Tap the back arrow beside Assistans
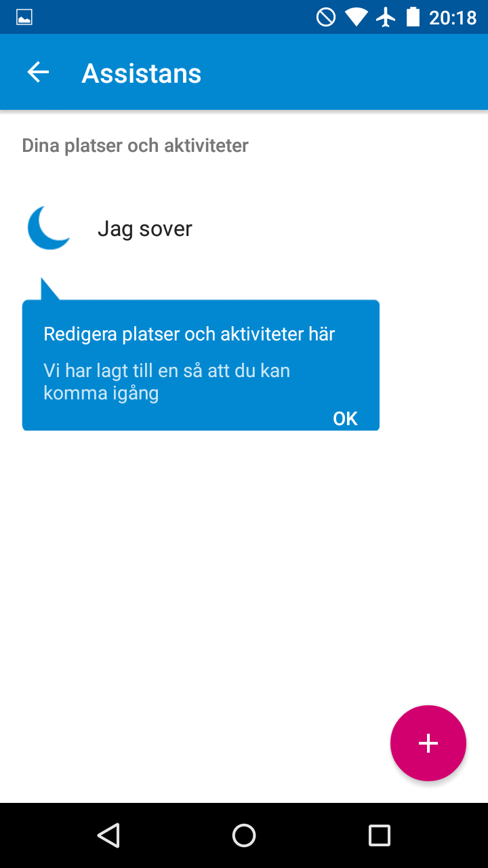Viewport: 488px width, 868px height. 38,73
